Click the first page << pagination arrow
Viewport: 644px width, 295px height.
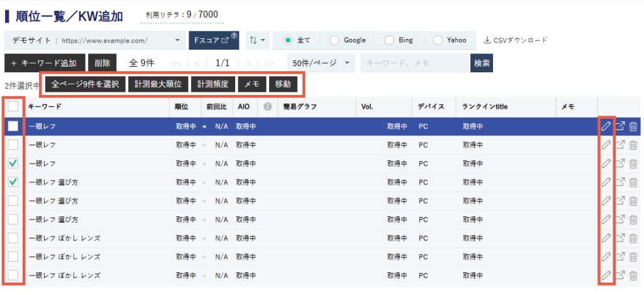point(176,63)
